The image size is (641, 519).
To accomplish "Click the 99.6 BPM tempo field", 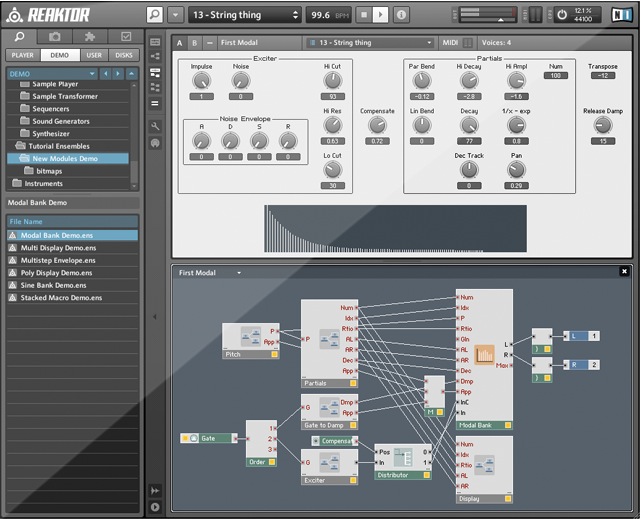I will (x=329, y=15).
